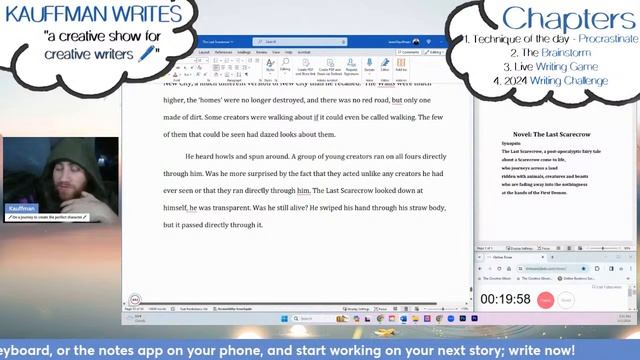The height and width of the screenshot is (360, 640).
Task: Click the round red badge at document bottom-left
Action: coord(135,300)
